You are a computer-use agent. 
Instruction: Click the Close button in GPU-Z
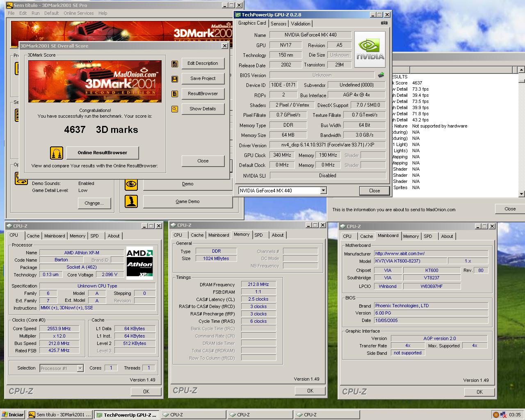coord(374,191)
